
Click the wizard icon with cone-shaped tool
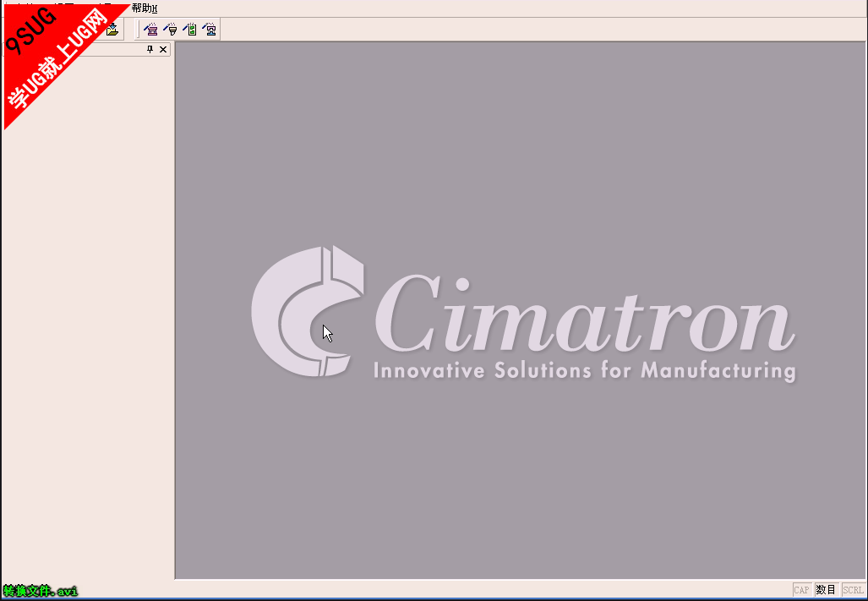[171, 30]
